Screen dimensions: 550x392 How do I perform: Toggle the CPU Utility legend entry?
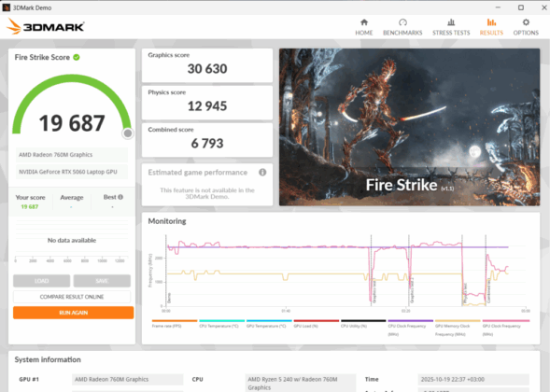pyautogui.click(x=363, y=323)
